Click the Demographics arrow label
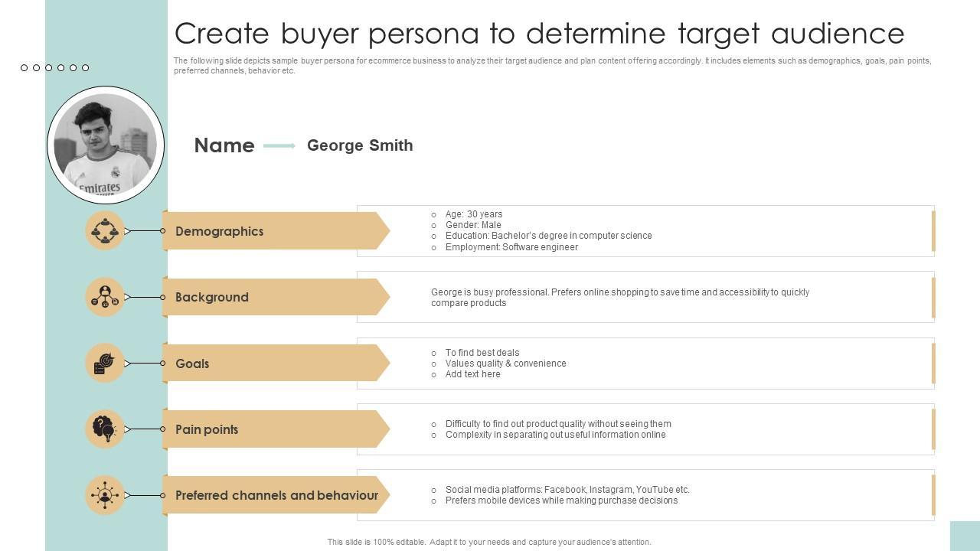The width and height of the screenshot is (980, 551). [219, 231]
